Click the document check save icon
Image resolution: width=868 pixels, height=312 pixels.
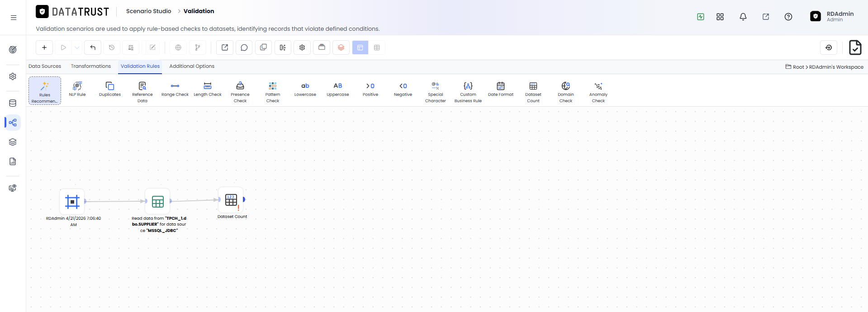pos(855,47)
